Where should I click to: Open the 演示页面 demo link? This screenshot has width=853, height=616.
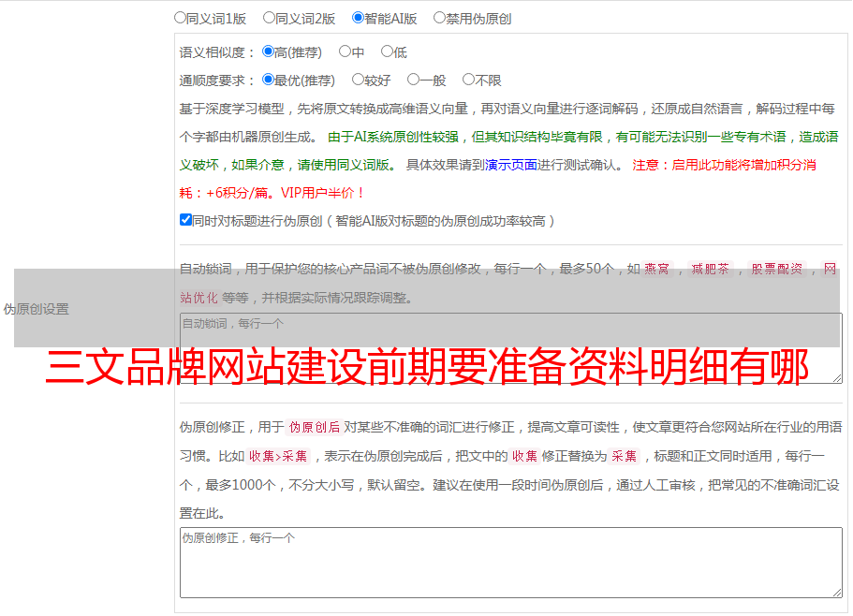[x=511, y=165]
